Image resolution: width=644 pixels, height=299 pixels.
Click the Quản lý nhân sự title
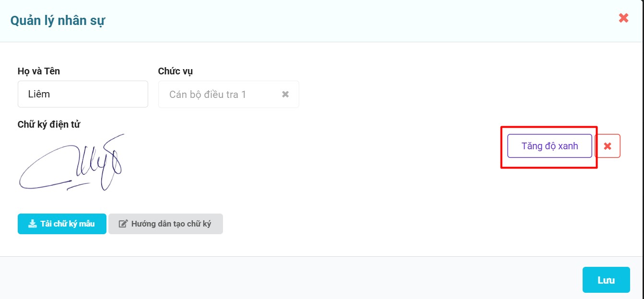[x=58, y=21]
